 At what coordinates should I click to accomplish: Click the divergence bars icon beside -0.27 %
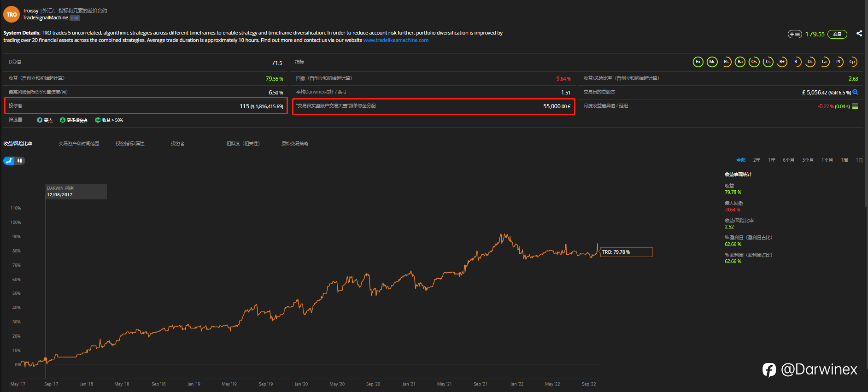coord(855,106)
